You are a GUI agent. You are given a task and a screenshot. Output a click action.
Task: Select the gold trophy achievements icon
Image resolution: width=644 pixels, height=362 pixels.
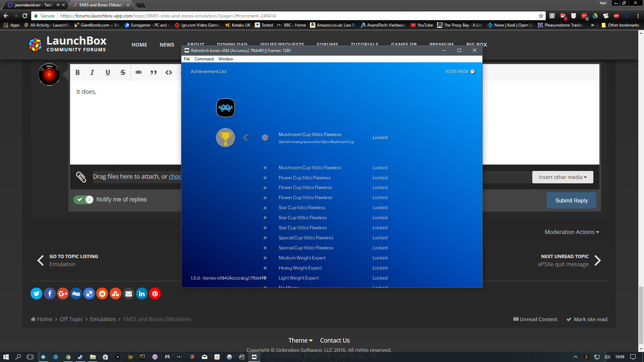[x=225, y=137]
